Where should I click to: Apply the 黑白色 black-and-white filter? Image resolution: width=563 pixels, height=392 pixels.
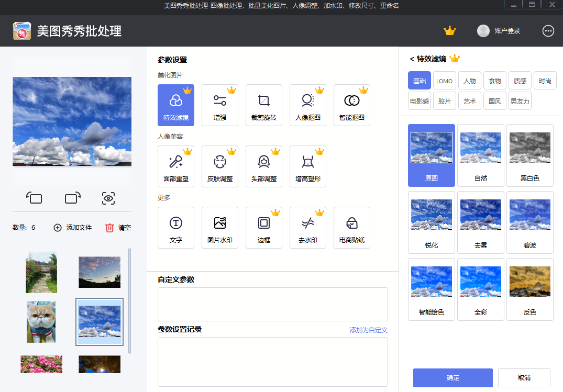coord(529,155)
